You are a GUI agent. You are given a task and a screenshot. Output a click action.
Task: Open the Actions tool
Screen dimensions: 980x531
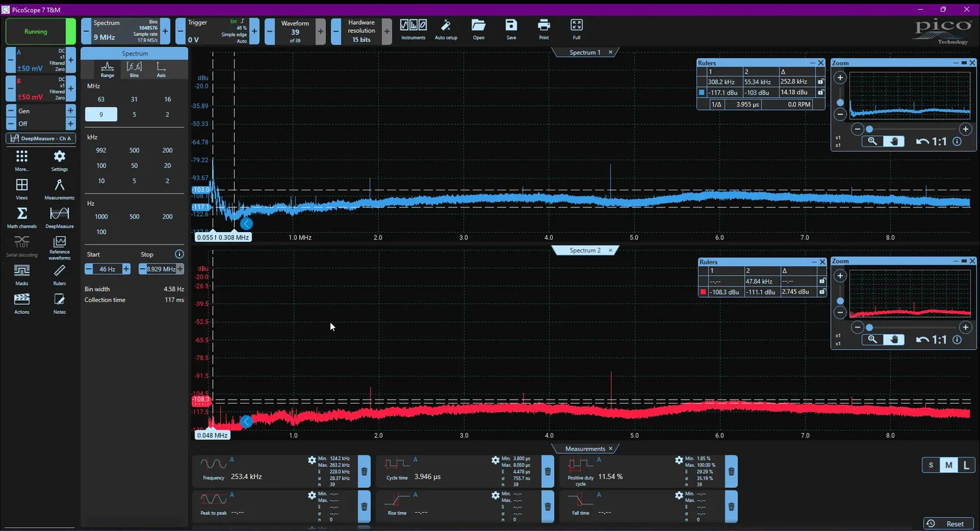[x=22, y=303]
